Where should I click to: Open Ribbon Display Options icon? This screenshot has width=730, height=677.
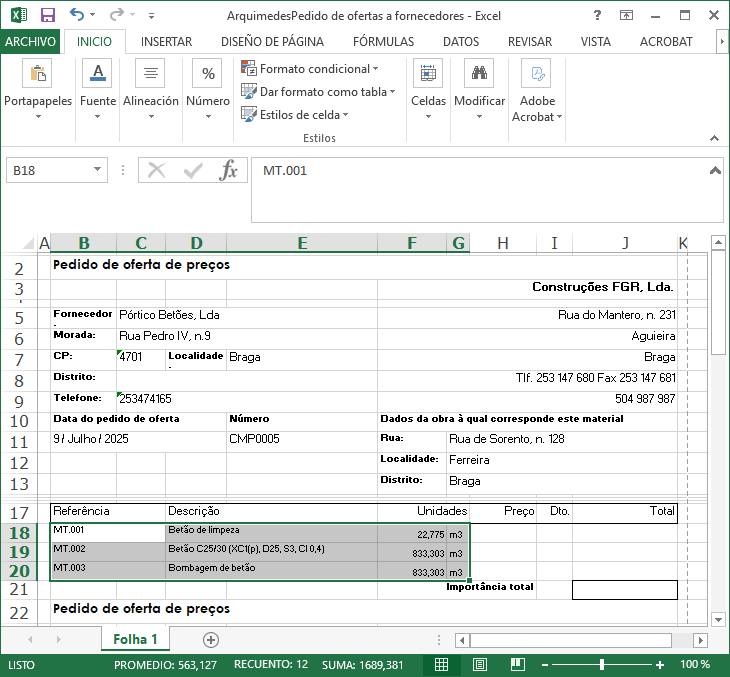coord(626,15)
